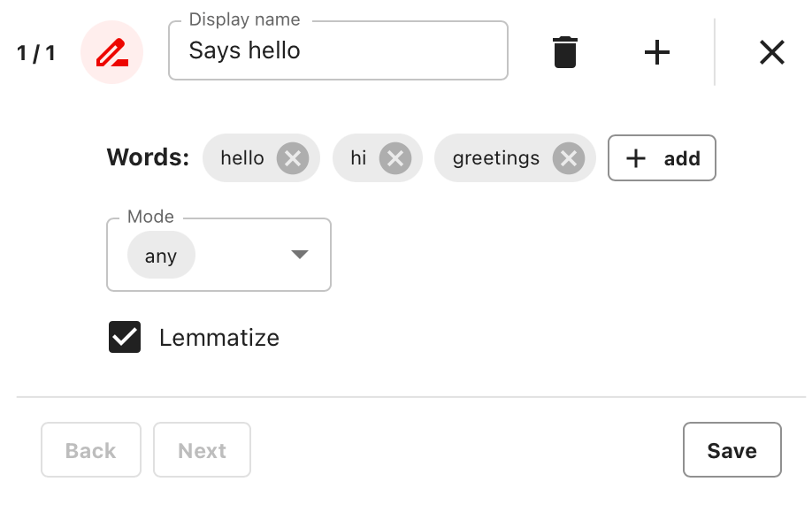Close the panel with the X icon
The width and height of the screenshot is (812, 520).
tap(772, 52)
